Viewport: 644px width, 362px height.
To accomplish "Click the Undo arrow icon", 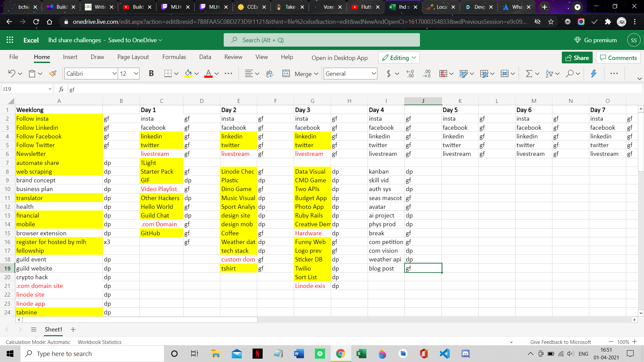I will click(11, 73).
